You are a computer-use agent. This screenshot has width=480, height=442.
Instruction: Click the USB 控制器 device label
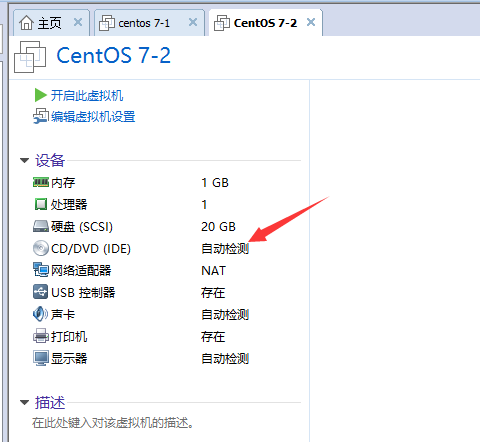[x=83, y=293]
